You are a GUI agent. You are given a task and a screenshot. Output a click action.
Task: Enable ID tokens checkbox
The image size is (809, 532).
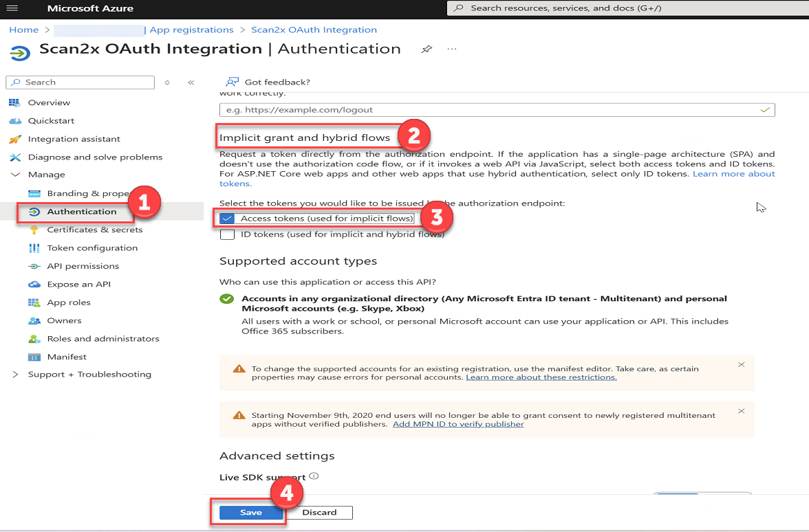tap(227, 234)
